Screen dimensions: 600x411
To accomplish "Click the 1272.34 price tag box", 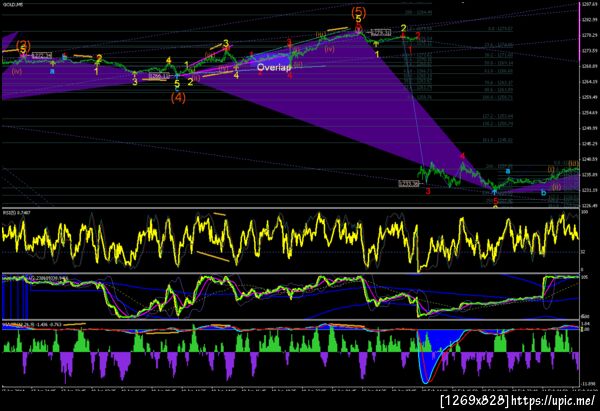I will (x=42, y=55).
